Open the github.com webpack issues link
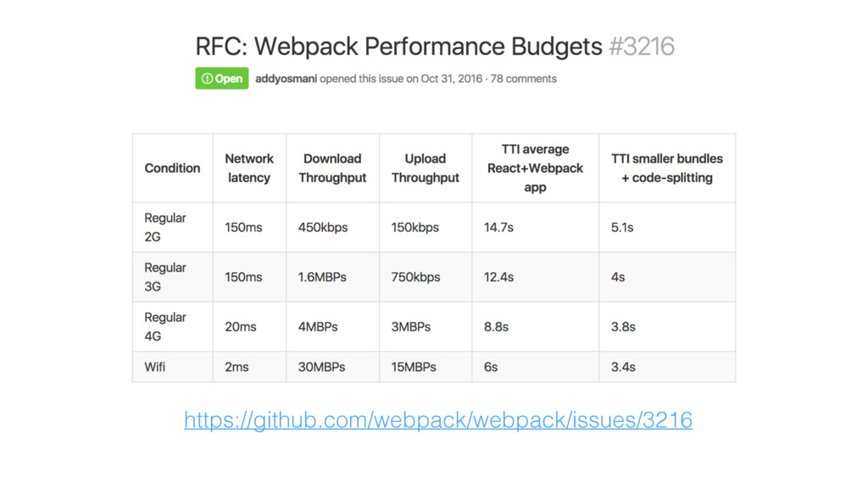Screen dimensions: 868x488 coord(437,419)
